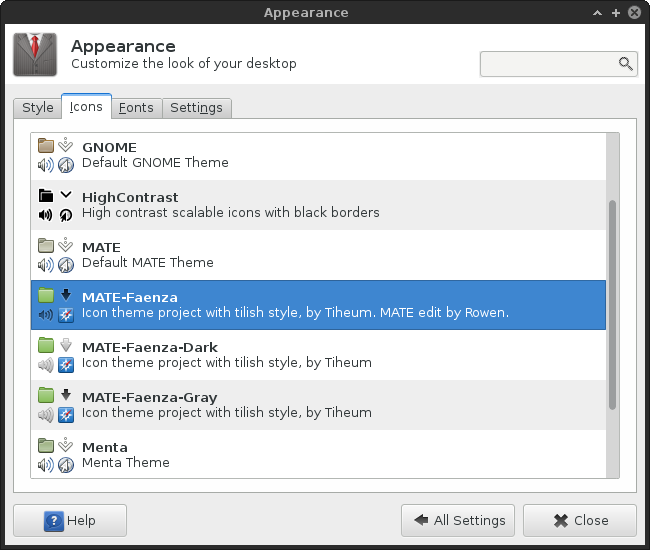
Task: Close the Appearance dialog via Close button
Action: [x=580, y=520]
